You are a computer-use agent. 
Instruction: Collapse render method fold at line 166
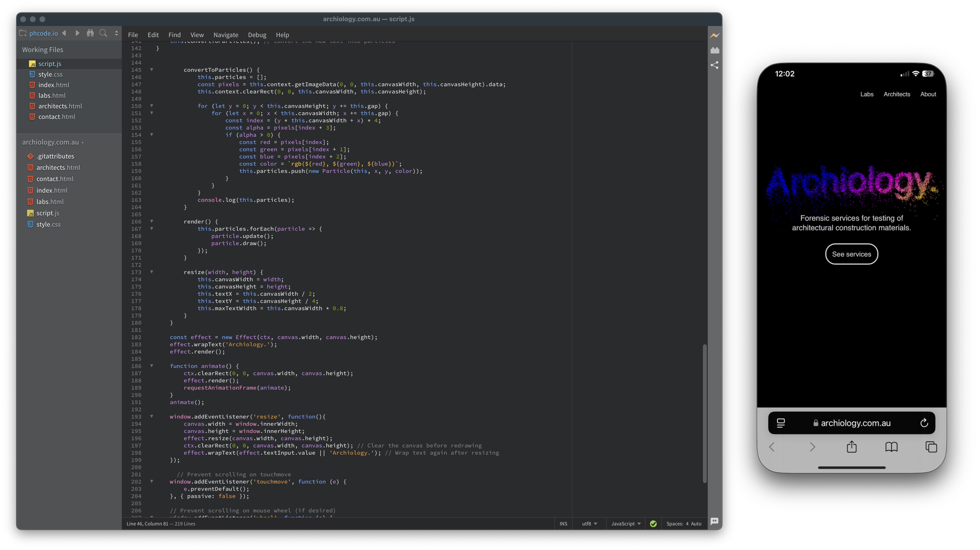151,222
